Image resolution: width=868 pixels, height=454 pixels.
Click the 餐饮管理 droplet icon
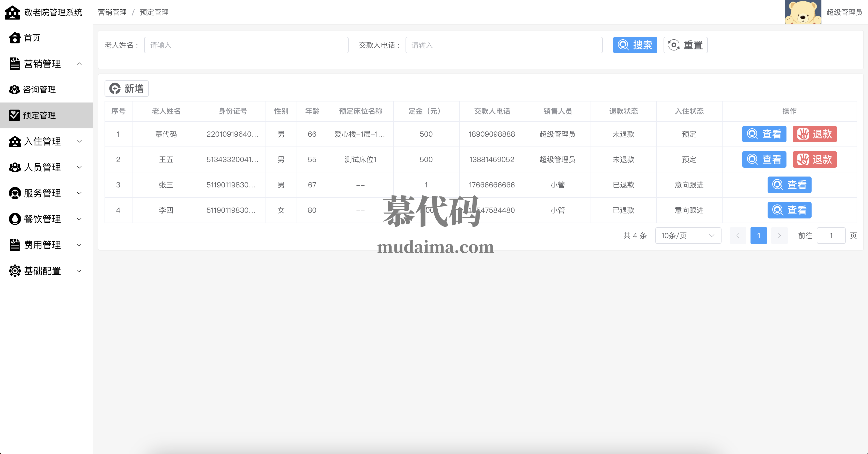tap(15, 219)
